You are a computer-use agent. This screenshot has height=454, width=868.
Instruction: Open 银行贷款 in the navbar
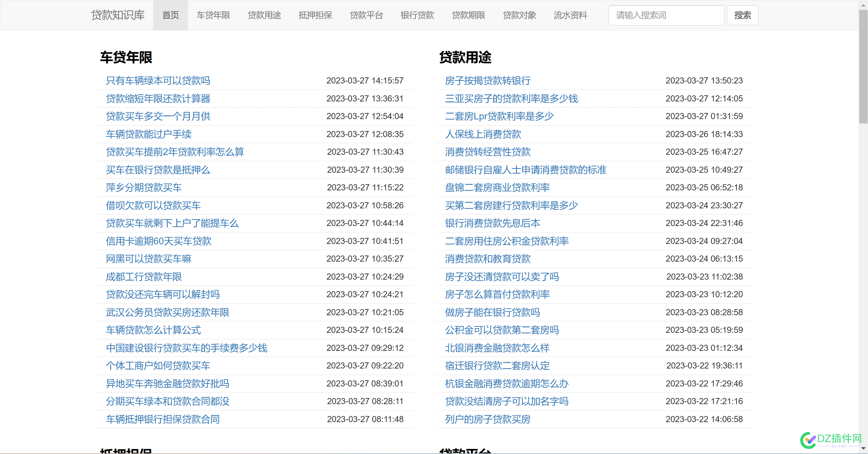coord(417,15)
